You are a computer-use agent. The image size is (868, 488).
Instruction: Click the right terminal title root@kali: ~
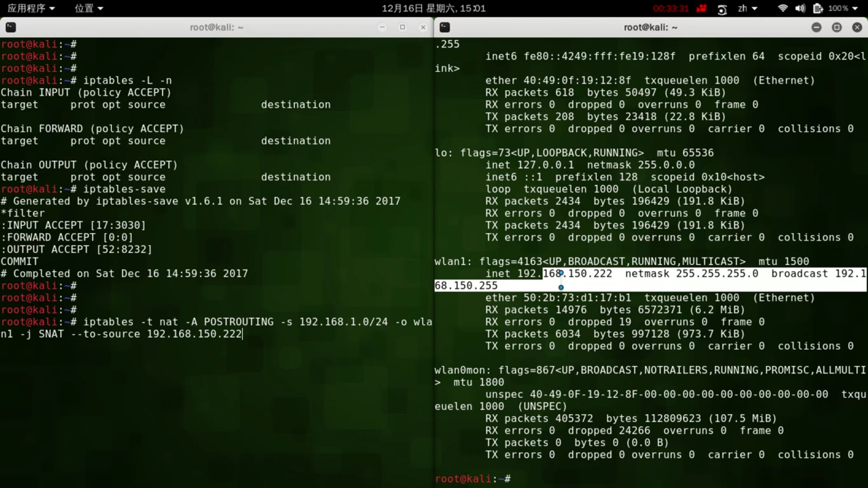[651, 27]
